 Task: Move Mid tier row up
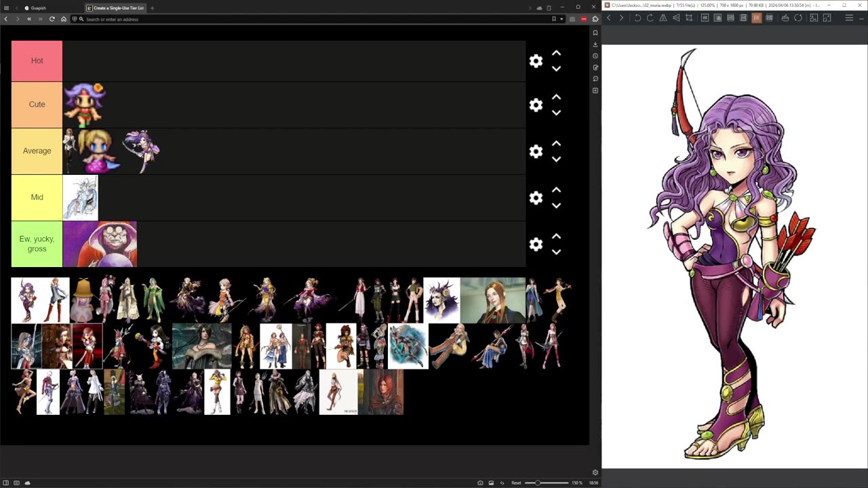coord(556,190)
